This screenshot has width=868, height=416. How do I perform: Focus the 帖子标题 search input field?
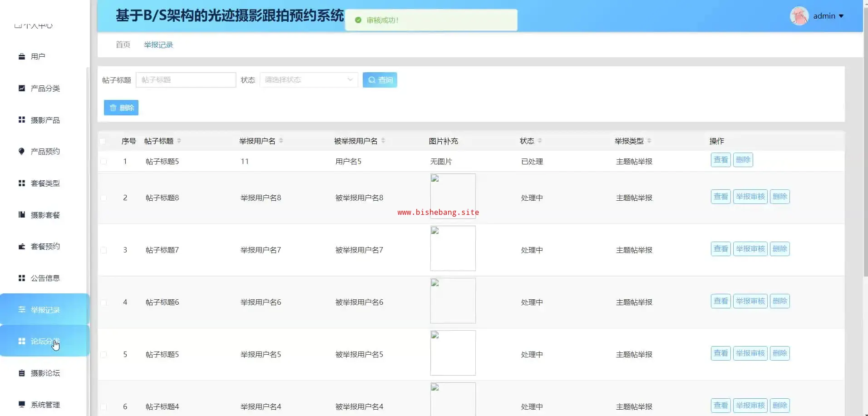pyautogui.click(x=186, y=80)
